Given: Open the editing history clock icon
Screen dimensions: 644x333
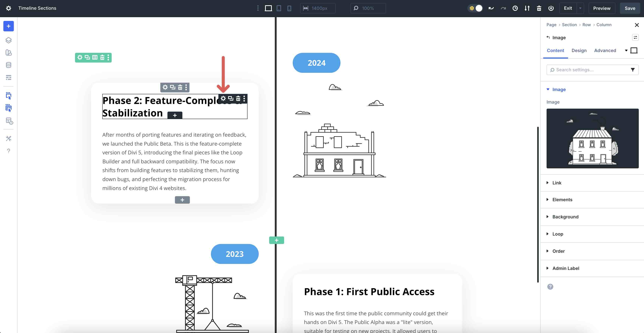Looking at the screenshot, I should [515, 8].
